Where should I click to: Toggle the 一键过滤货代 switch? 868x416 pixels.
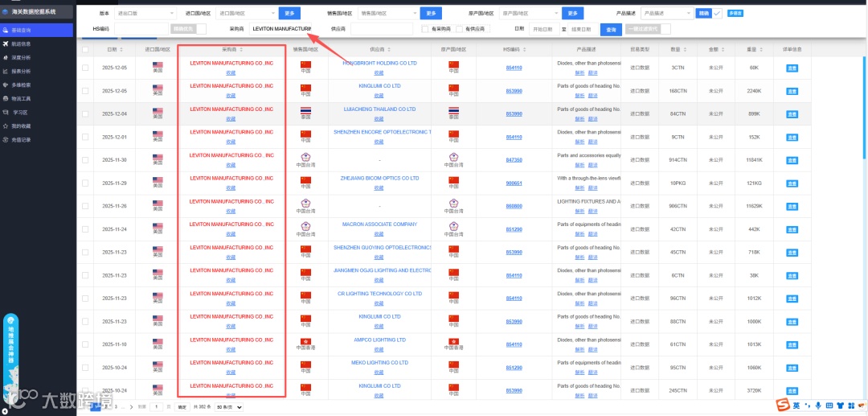click(648, 29)
